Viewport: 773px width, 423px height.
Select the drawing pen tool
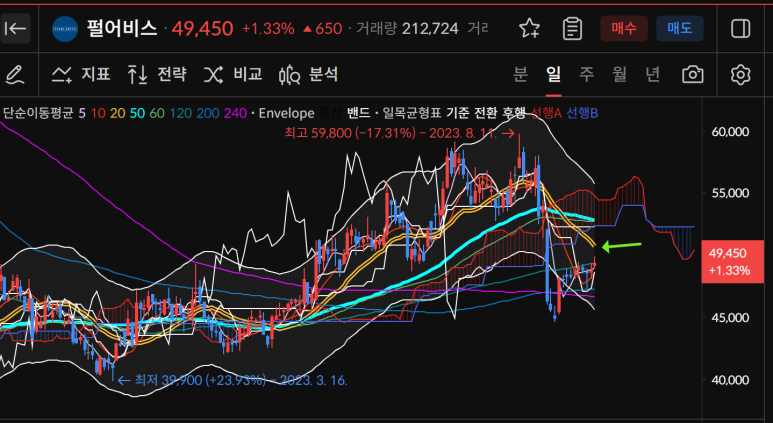pyautogui.click(x=15, y=74)
